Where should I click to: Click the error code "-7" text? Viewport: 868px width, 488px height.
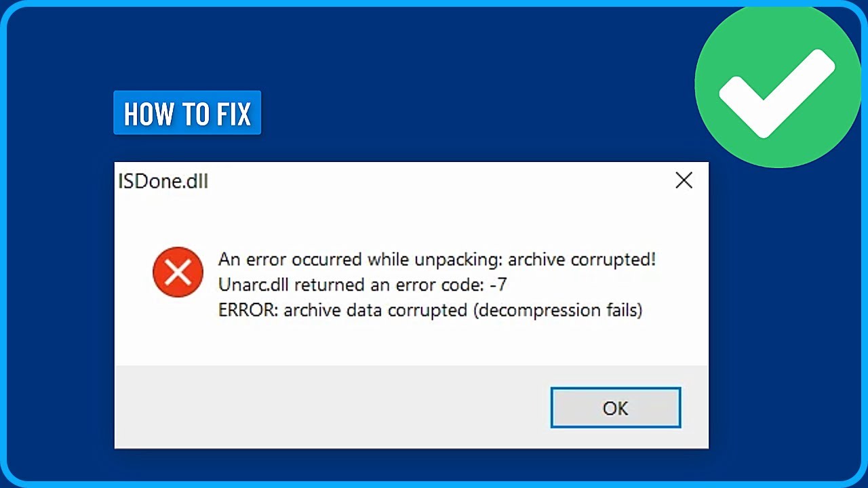[x=498, y=285]
